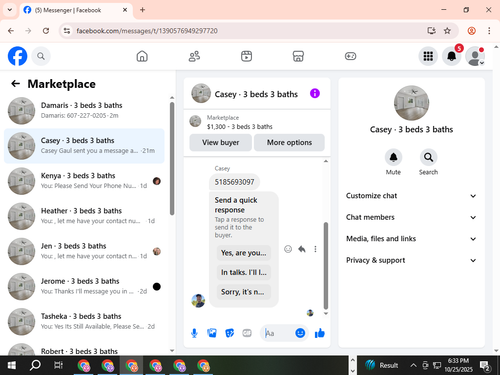This screenshot has height=375, width=500.
Task: Open the Windows notification center icon
Action: 485,366
